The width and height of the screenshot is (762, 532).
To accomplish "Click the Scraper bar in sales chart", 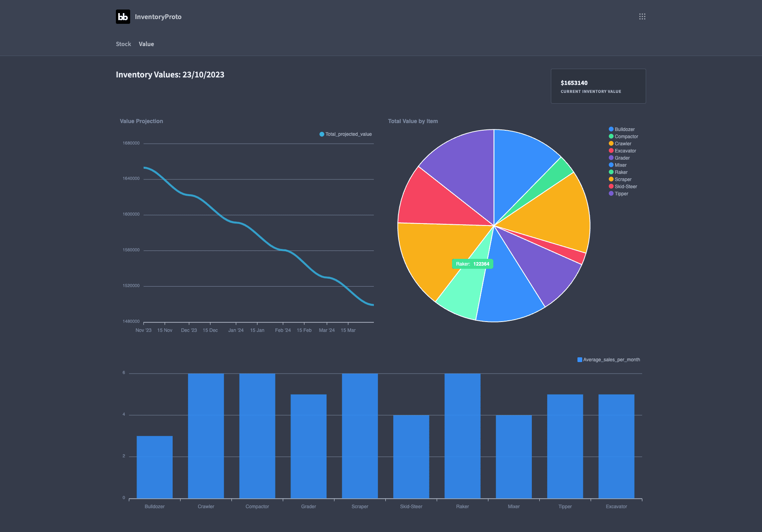I will point(360,436).
